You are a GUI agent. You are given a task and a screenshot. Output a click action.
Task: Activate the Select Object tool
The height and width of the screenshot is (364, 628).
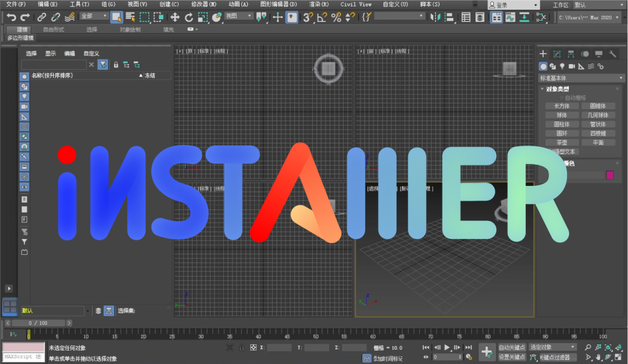[116, 17]
